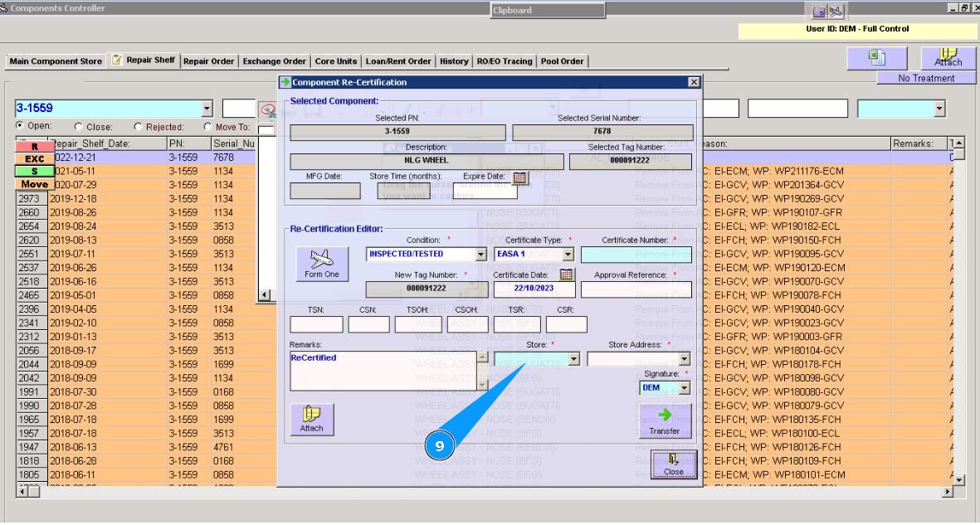Click the Form One airplane button
This screenshot has width=980, height=525.
click(322, 263)
